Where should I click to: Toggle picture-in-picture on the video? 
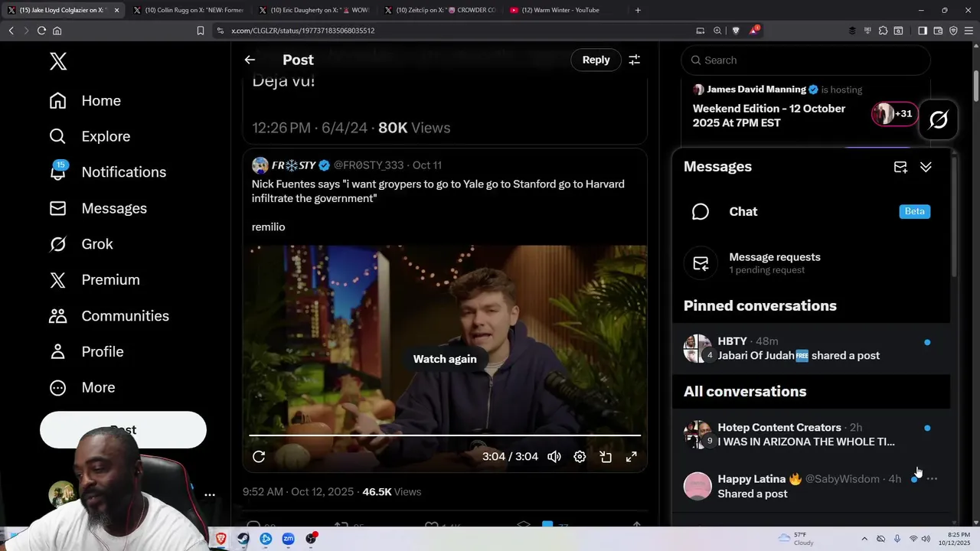[x=606, y=457]
